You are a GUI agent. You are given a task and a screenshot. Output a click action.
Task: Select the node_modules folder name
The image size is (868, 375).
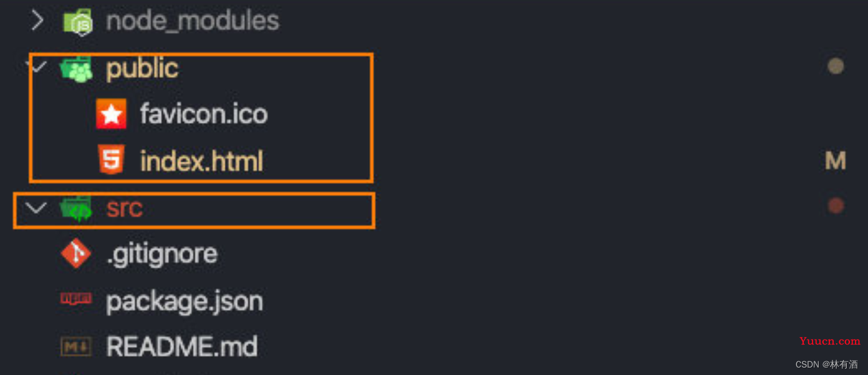(x=193, y=22)
